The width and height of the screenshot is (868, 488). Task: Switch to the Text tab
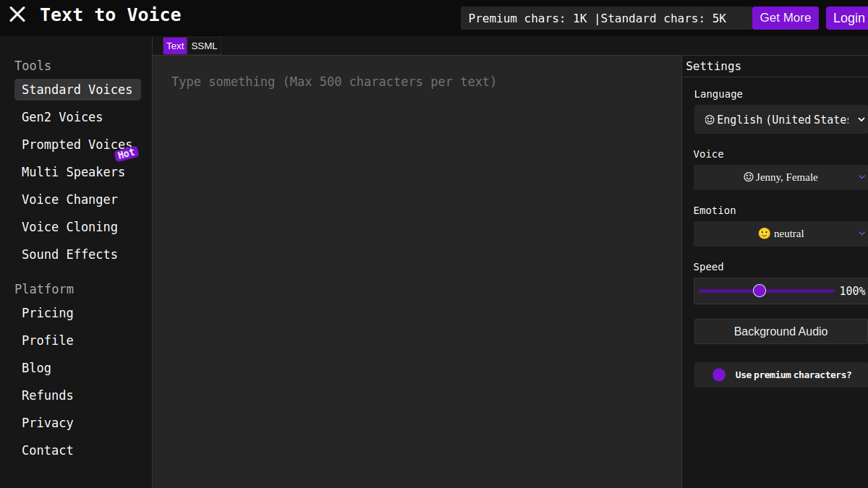coord(175,46)
